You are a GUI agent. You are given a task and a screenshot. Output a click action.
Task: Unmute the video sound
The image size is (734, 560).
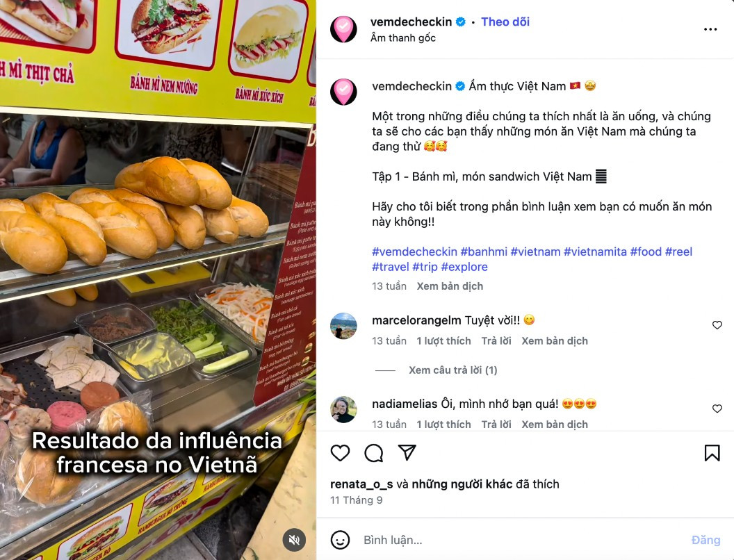tap(294, 541)
